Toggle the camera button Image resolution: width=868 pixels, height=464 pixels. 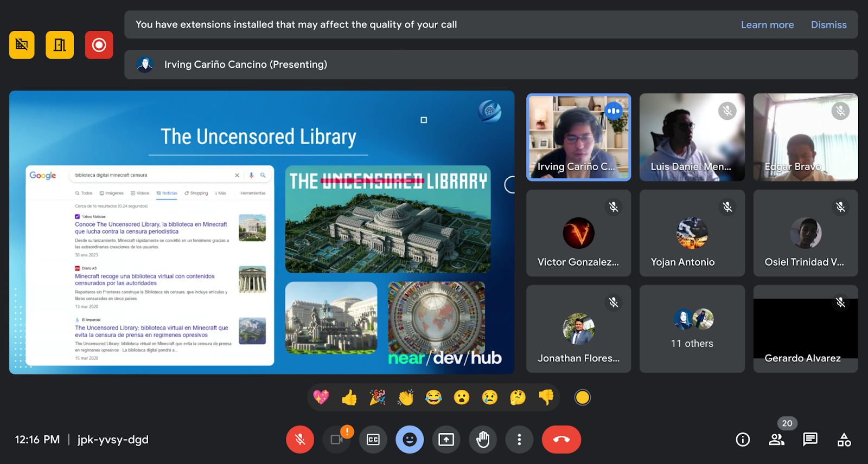coord(337,440)
